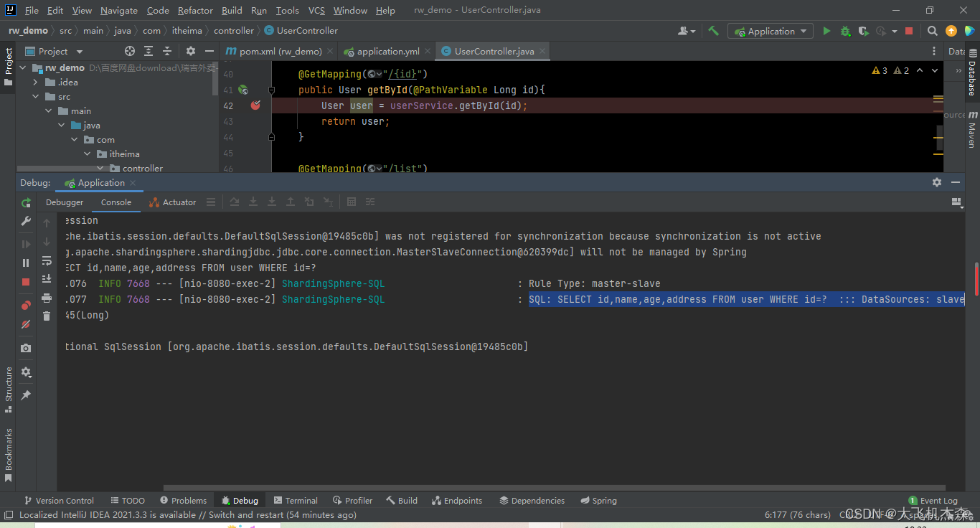Toggle the breakpoint on line 42
The width and height of the screenshot is (980, 528).
point(255,105)
